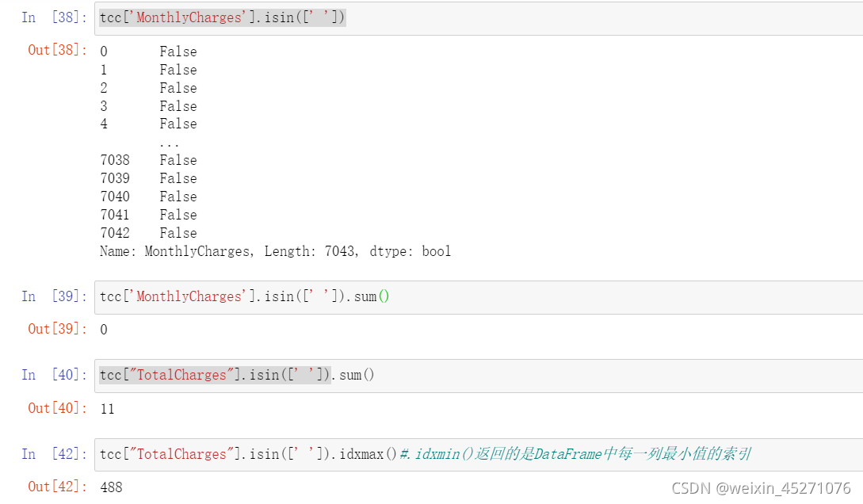Select the In [40] TotalCharges sum cell
This screenshot has height=504, width=863.
pos(479,376)
